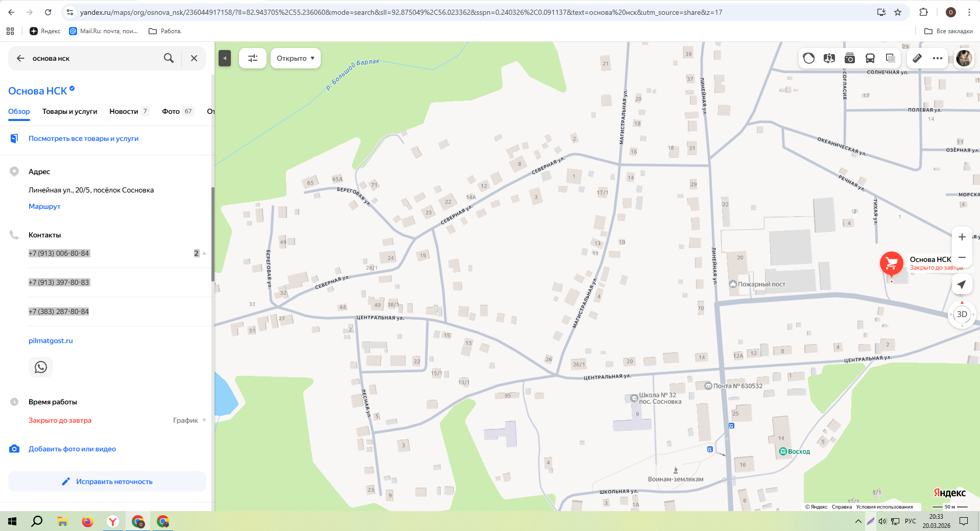This screenshot has height=531, width=980.
Task: Click the WhatsApp contact icon
Action: coord(41,367)
